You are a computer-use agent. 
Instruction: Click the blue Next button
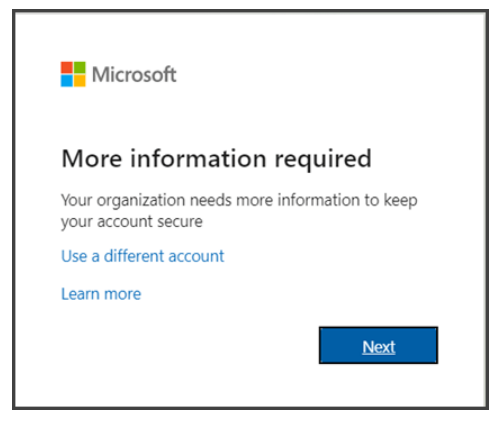click(378, 345)
